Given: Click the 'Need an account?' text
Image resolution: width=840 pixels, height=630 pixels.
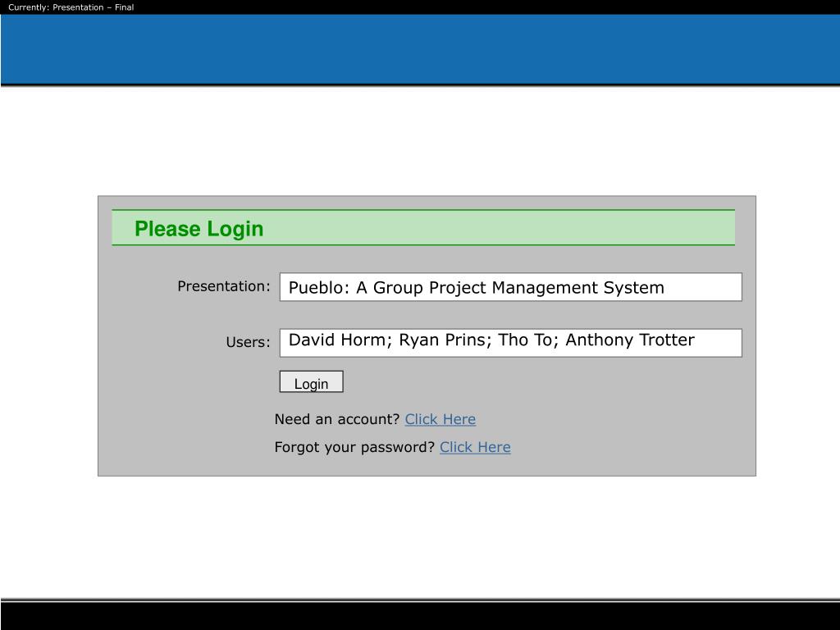Looking at the screenshot, I should pos(337,419).
